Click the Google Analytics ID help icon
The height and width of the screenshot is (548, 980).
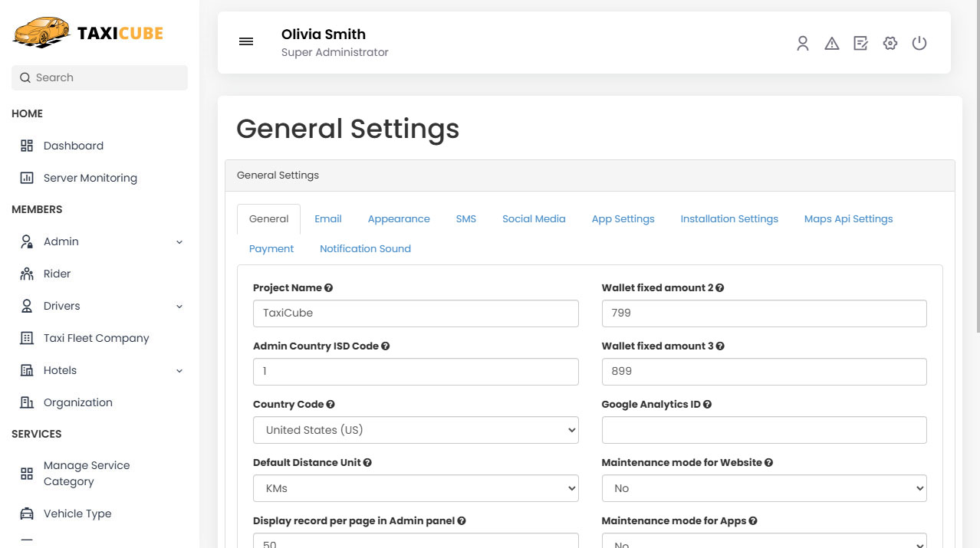(707, 405)
